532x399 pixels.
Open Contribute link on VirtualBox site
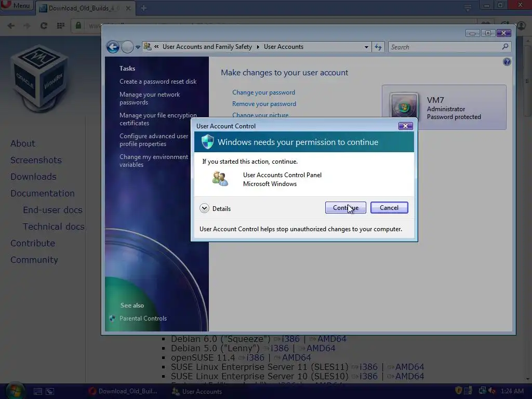33,243
